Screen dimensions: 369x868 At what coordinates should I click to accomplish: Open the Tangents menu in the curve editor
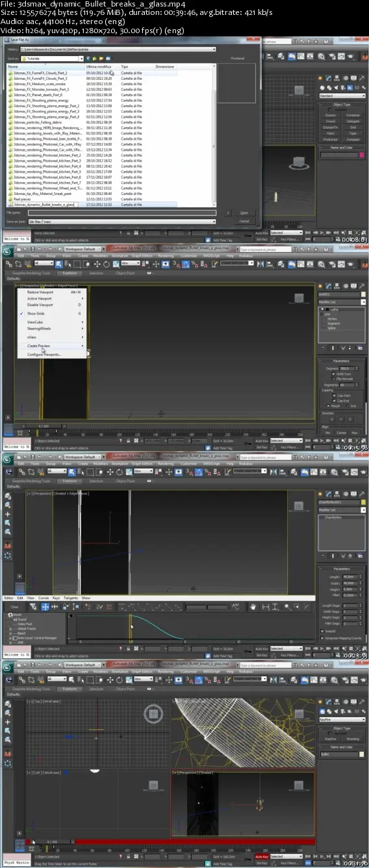70,598
